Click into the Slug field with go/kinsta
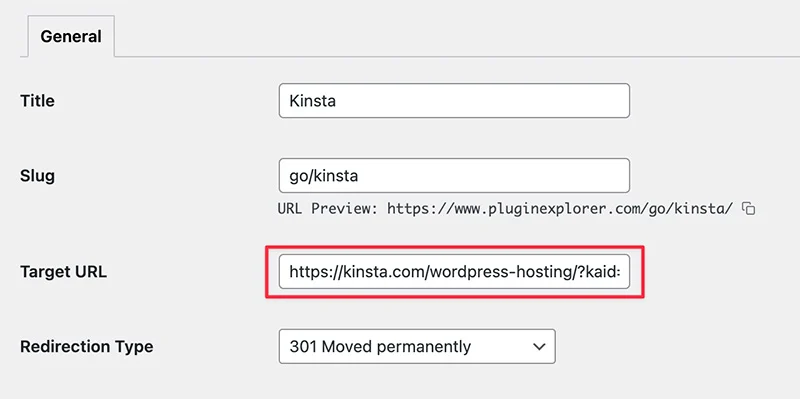The width and height of the screenshot is (800, 399). (454, 176)
